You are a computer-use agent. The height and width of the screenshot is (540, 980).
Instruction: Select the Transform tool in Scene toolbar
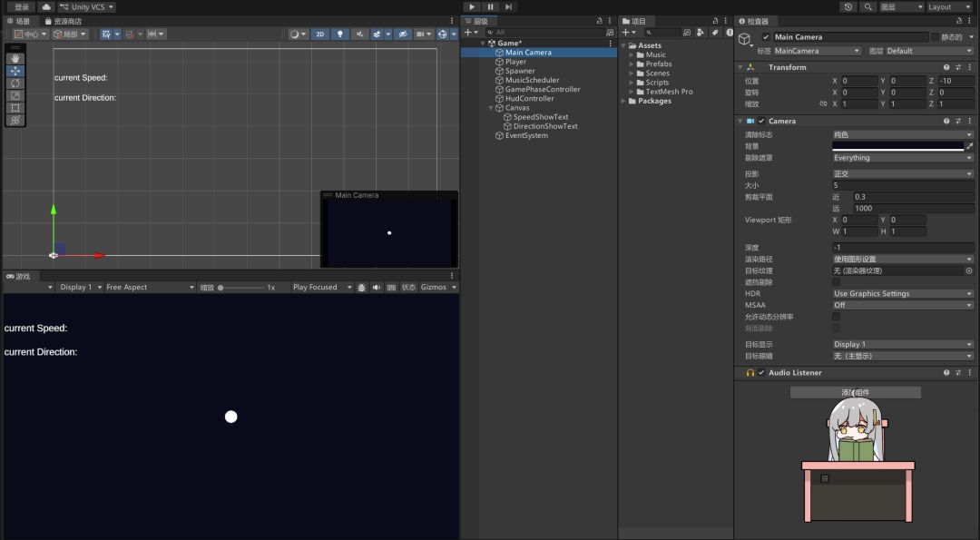(x=15, y=120)
